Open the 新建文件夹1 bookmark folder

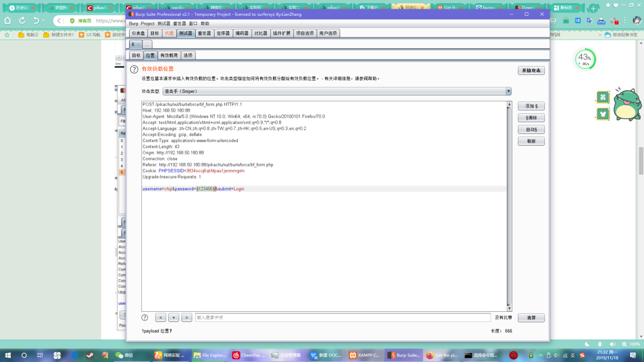[x=58, y=35]
